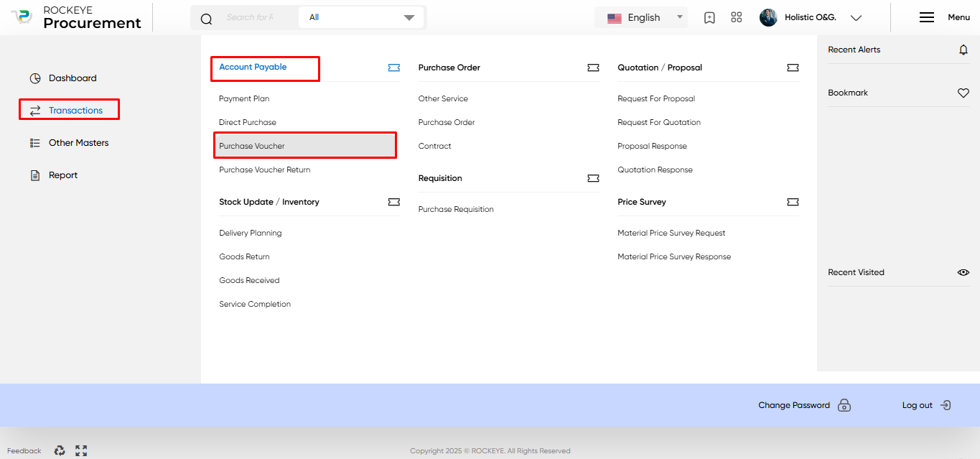This screenshot has height=459, width=980.
Task: Open Request For Quotation
Action: [x=659, y=122]
